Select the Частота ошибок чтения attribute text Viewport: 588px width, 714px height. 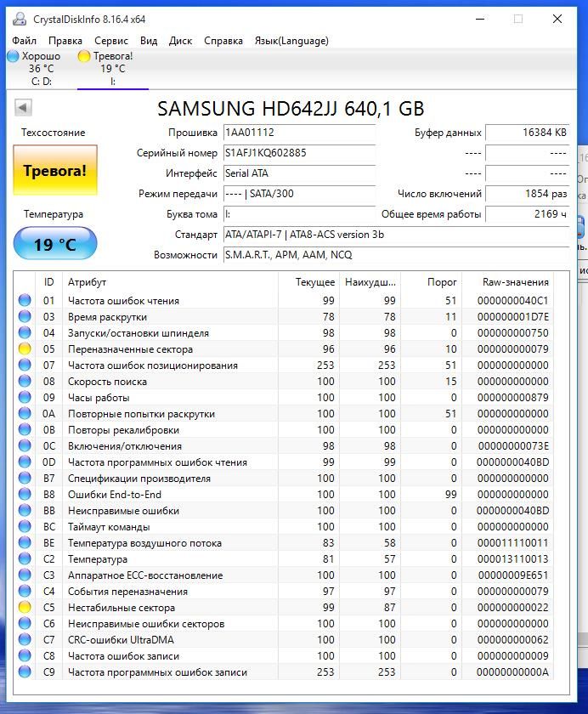pos(123,301)
